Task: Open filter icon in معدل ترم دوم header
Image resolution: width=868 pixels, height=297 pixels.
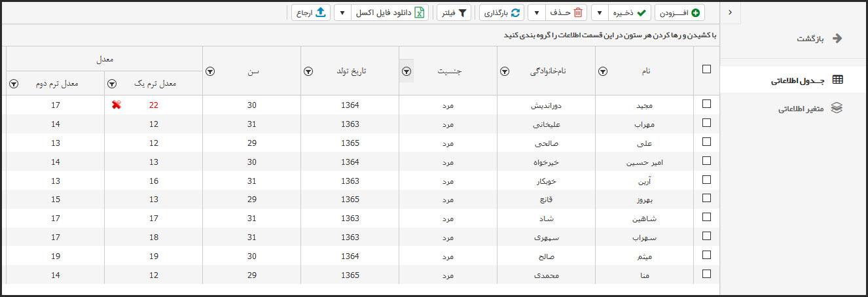Action: 13,84
